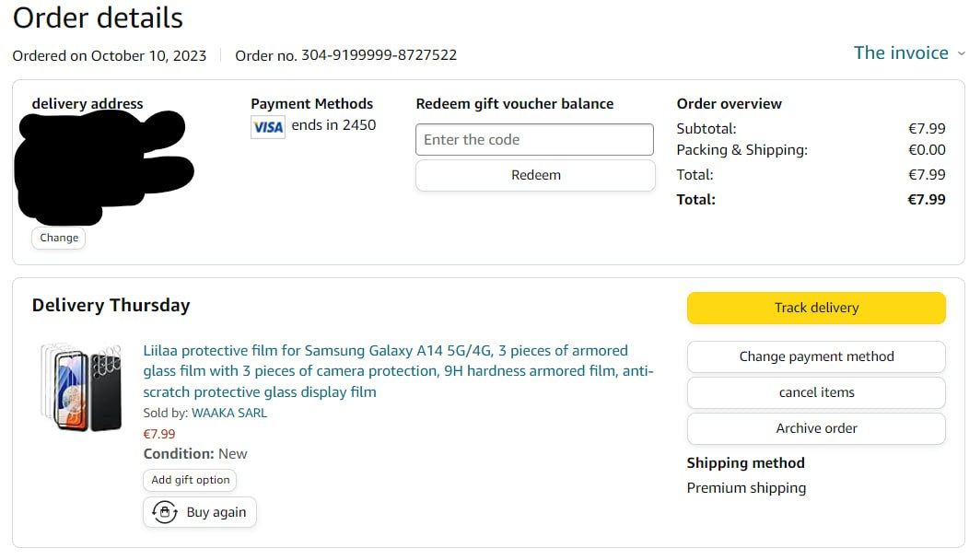Click the VISA card logo
Image resolution: width=969 pixels, height=560 pixels.
click(x=268, y=127)
